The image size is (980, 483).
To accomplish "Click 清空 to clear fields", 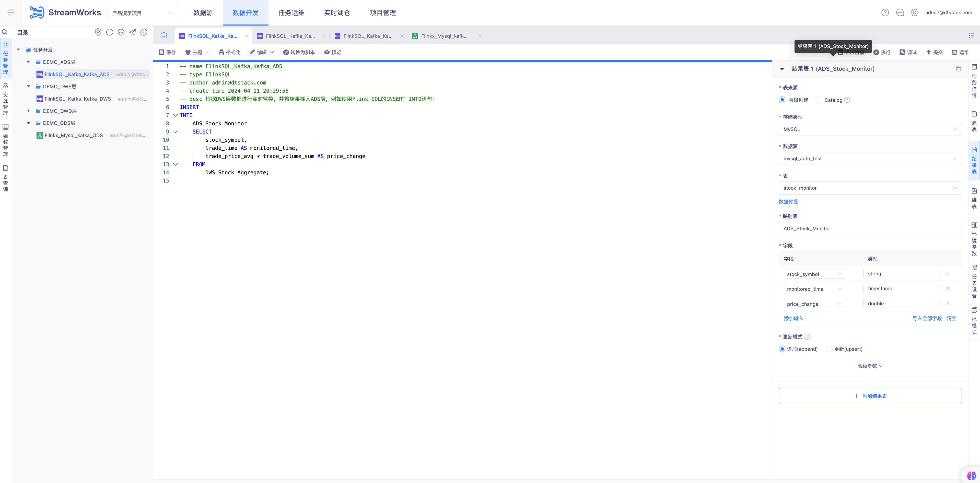I will 951,318.
